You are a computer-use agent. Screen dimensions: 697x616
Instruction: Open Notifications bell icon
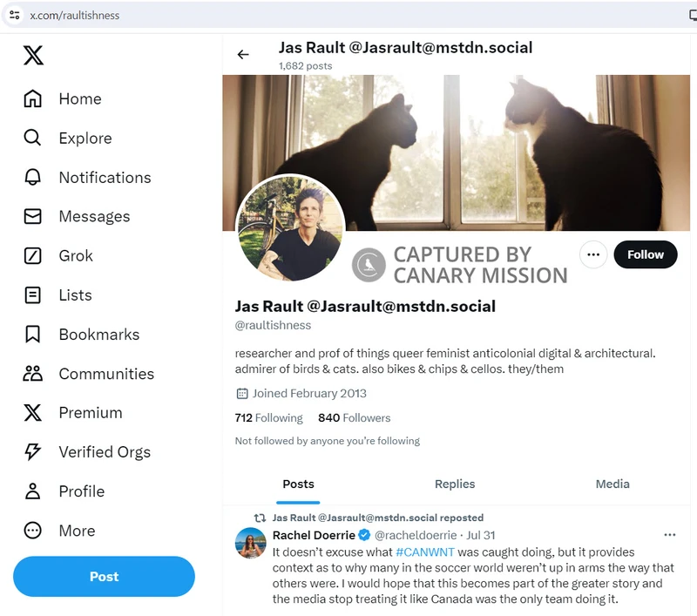coord(32,177)
